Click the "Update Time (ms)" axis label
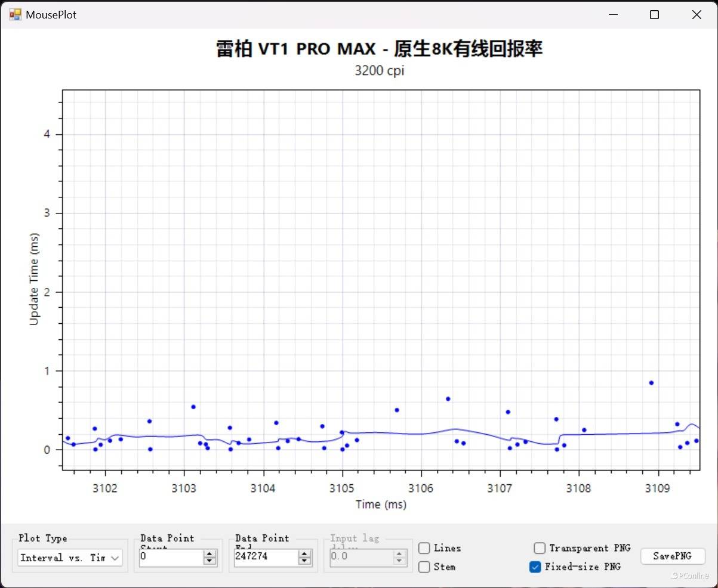 (x=34, y=280)
